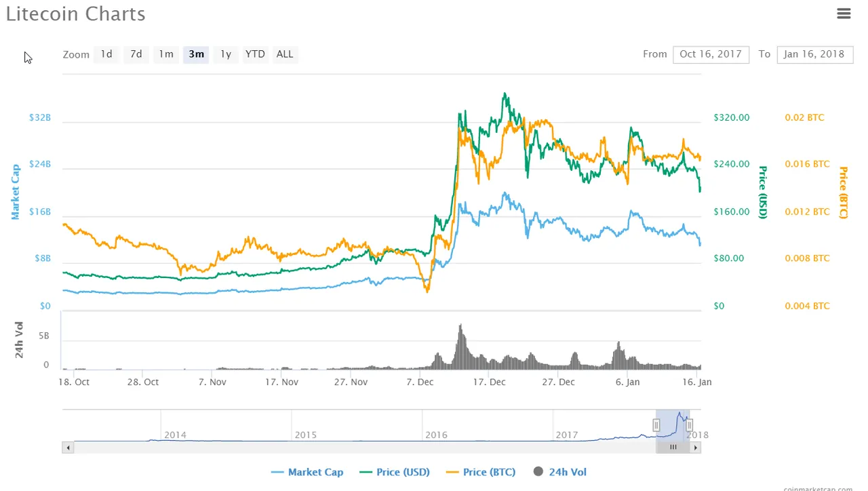Click the 7. Nov date label
This screenshot has height=491, width=868.
[212, 382]
